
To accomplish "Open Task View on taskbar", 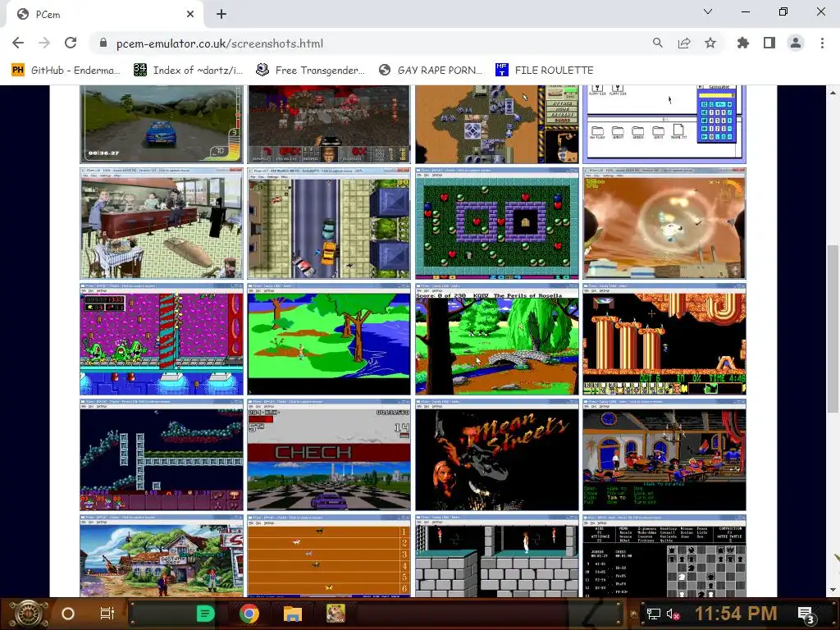I will (x=107, y=614).
